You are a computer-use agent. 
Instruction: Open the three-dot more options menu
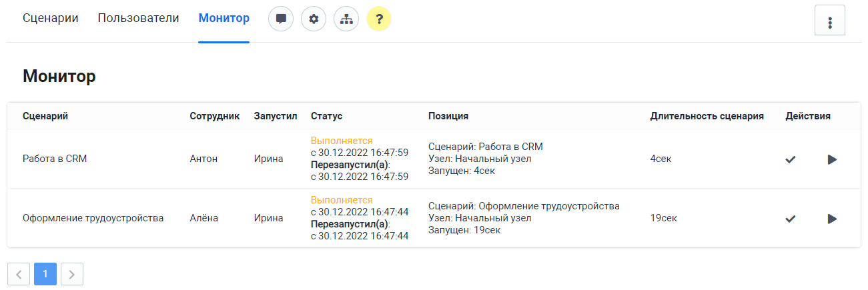830,20
